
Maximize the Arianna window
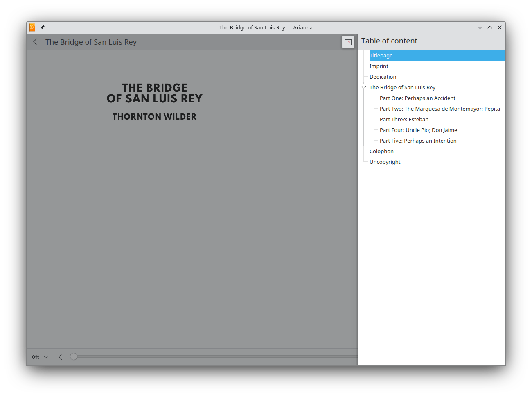click(x=490, y=27)
